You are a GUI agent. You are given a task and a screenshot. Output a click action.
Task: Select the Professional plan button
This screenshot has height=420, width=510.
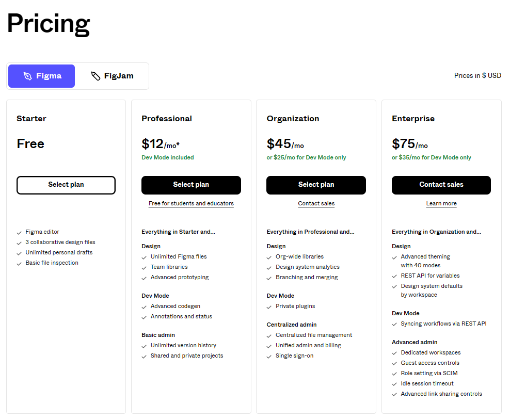coord(191,185)
